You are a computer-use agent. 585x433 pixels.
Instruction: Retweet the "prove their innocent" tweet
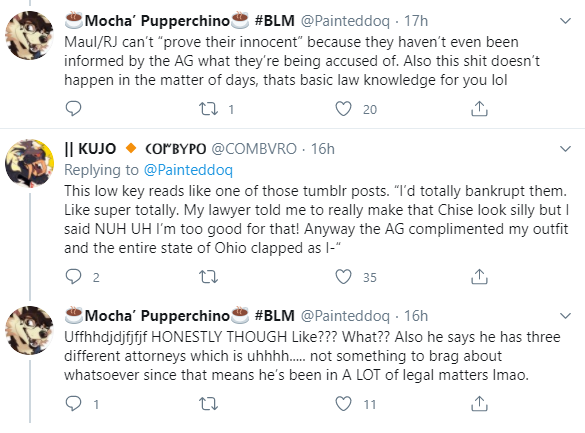[208, 109]
